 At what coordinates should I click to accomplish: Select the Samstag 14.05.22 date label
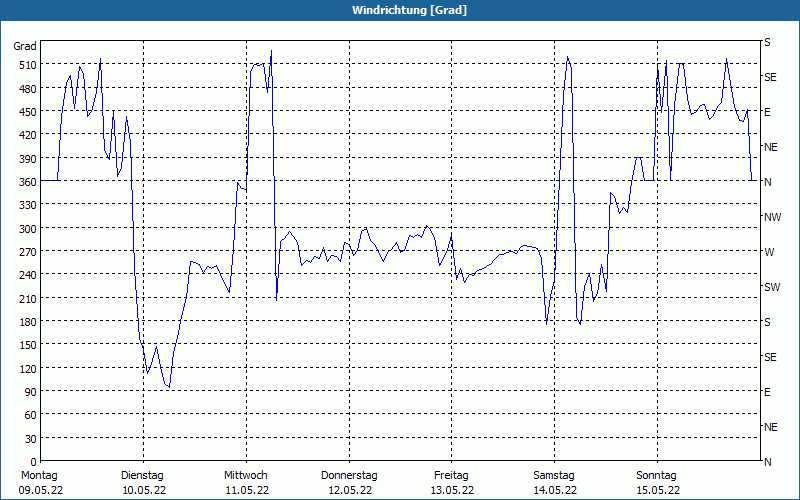(555, 483)
